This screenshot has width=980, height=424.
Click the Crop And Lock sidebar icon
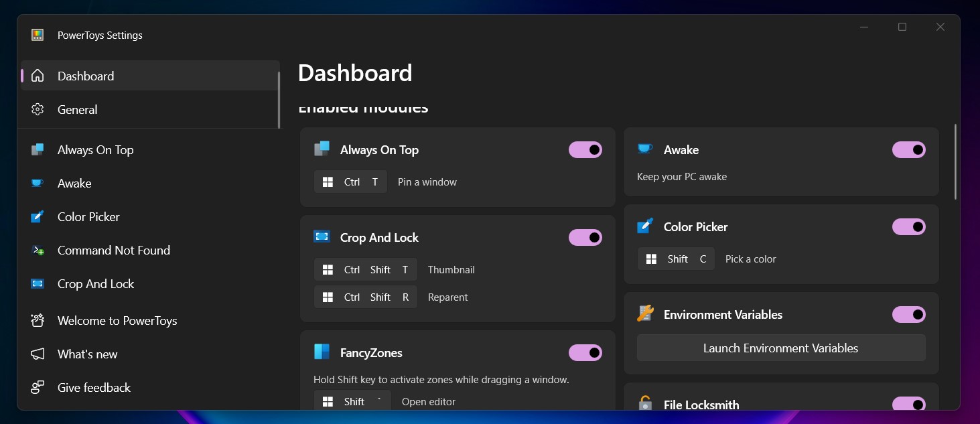38,283
